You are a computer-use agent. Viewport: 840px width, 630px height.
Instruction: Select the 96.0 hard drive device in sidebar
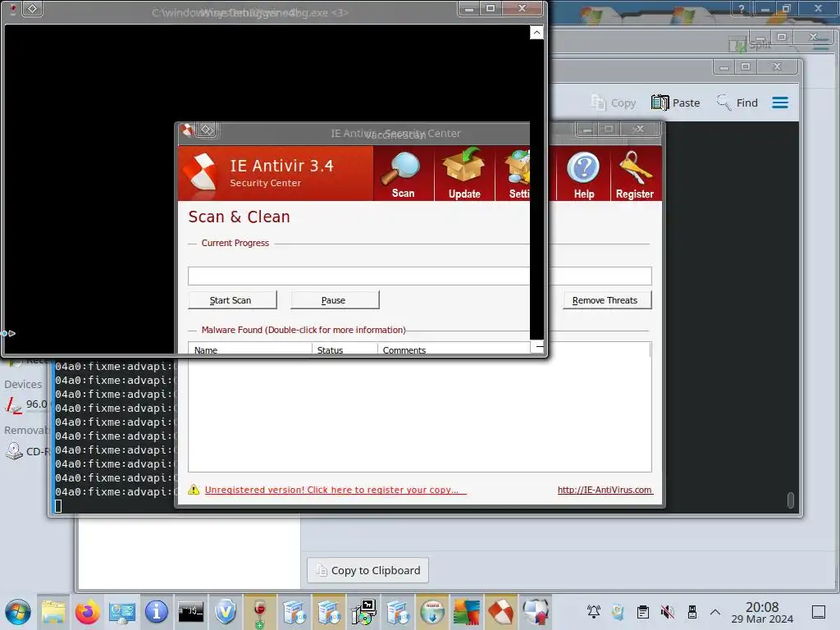pyautogui.click(x=27, y=404)
